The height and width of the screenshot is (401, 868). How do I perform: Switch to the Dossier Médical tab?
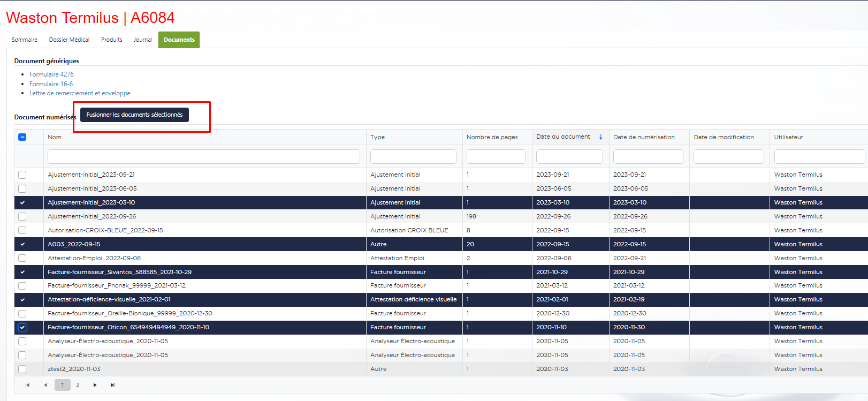point(69,40)
